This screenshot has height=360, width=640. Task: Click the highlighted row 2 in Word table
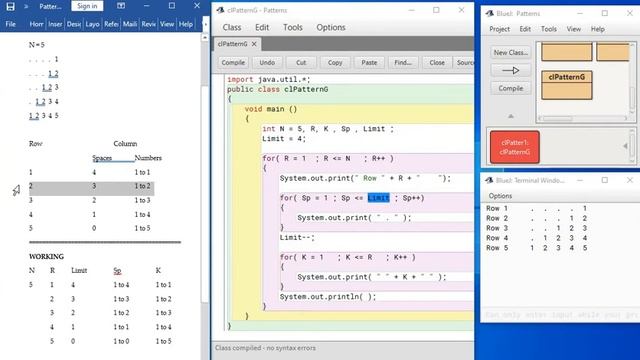pyautogui.click(x=91, y=188)
